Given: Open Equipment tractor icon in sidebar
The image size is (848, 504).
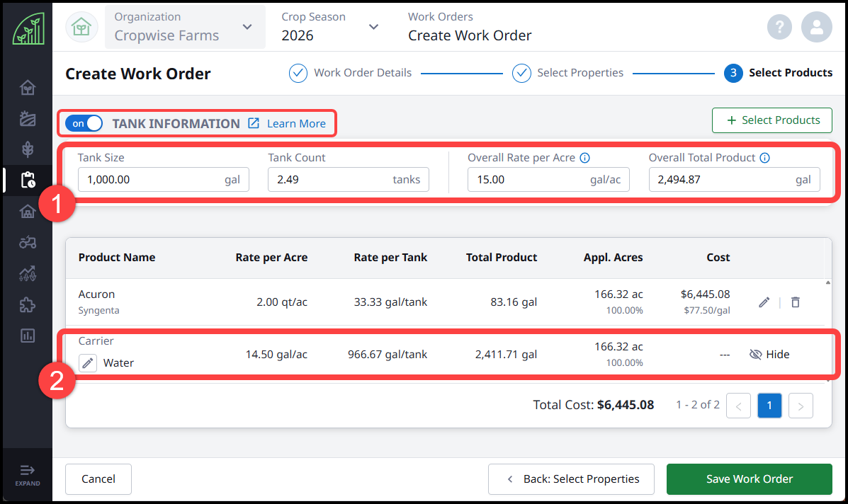Looking at the screenshot, I should point(28,242).
